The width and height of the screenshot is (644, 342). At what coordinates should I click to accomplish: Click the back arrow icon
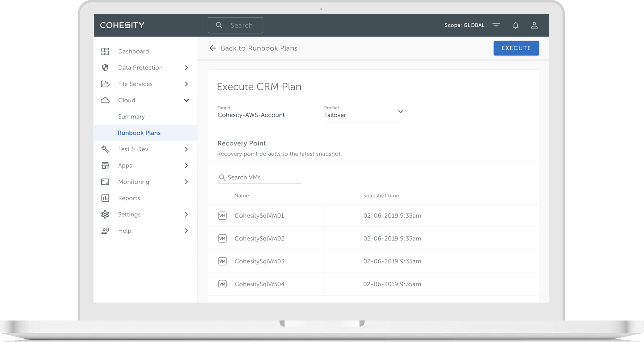pos(212,48)
